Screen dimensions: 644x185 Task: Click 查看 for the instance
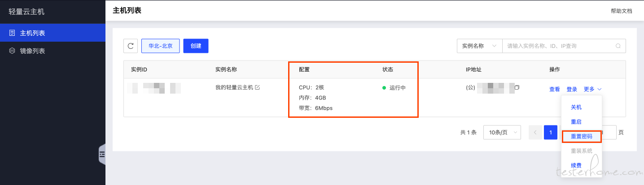[555, 89]
